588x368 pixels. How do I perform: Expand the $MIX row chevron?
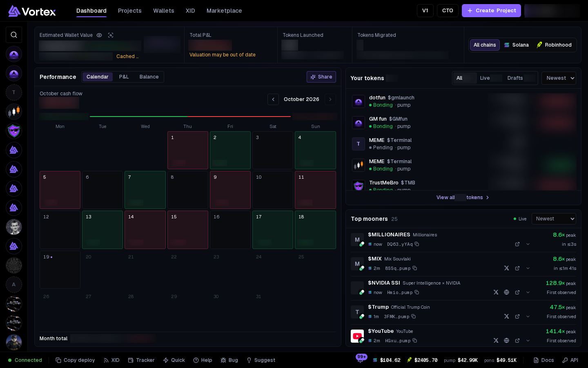pos(528,268)
